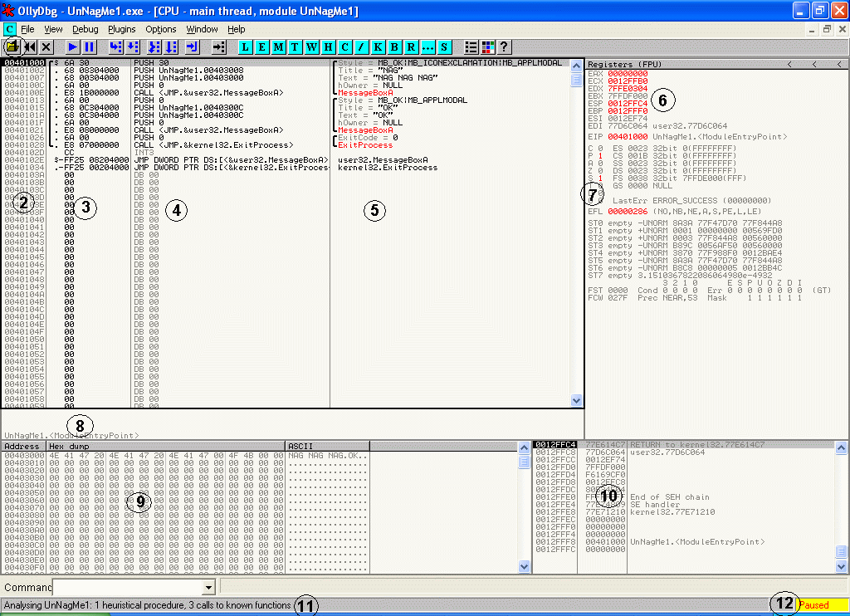
Task: Click the Restart program (rewind) icon
Action: point(30,47)
